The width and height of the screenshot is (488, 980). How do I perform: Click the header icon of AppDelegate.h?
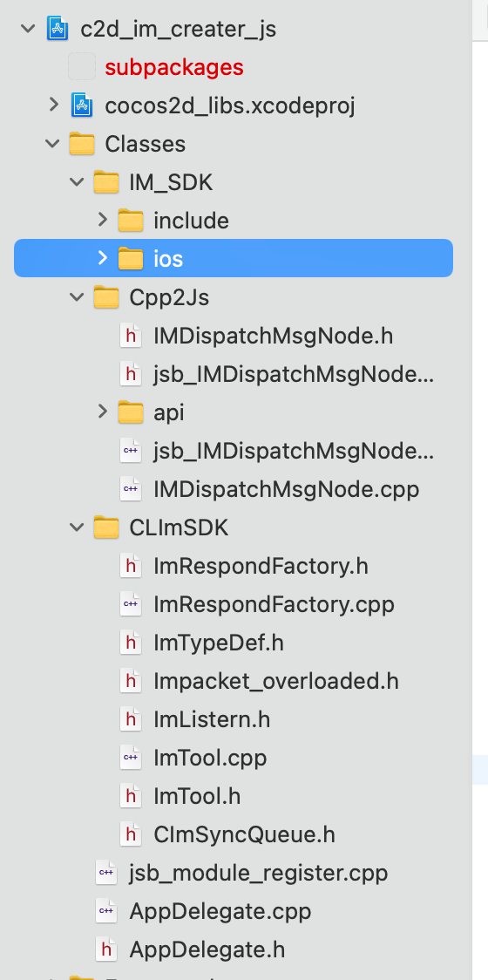[106, 949]
